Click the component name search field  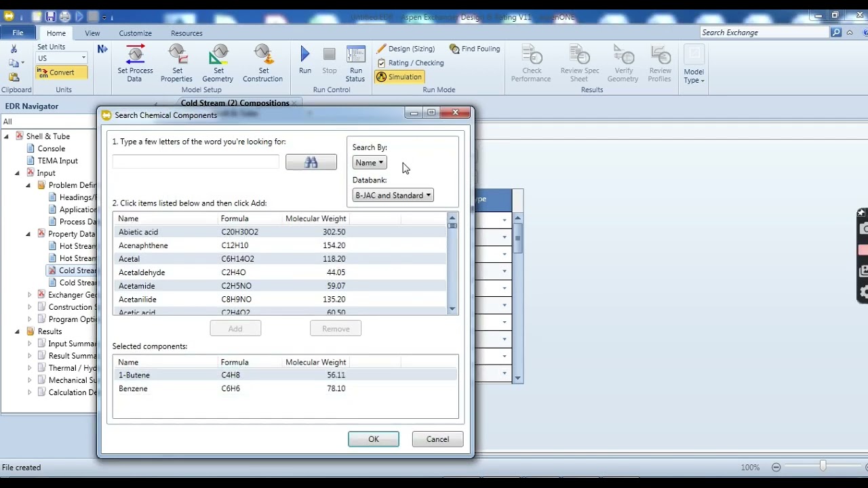tap(196, 162)
